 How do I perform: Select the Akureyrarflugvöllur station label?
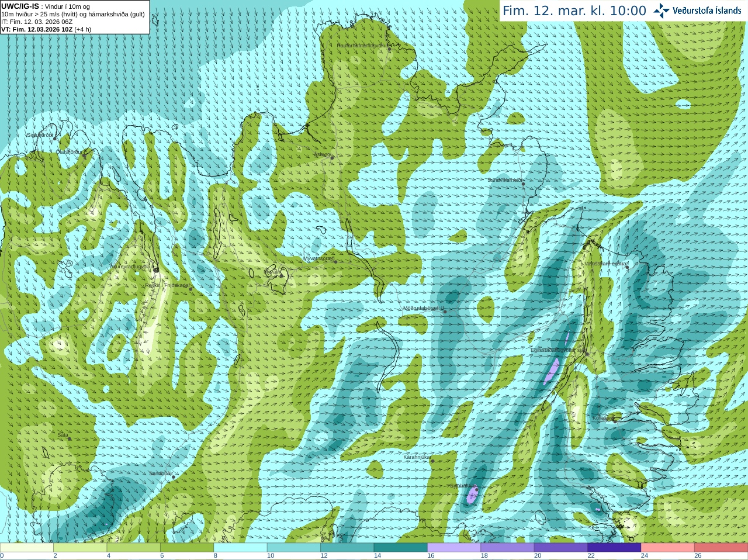tap(131, 267)
